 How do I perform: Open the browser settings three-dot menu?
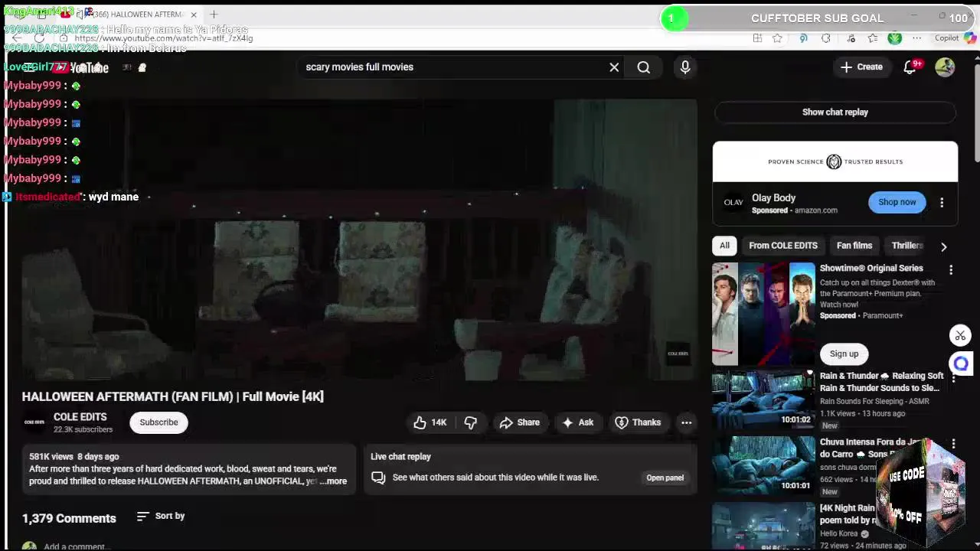click(x=918, y=38)
